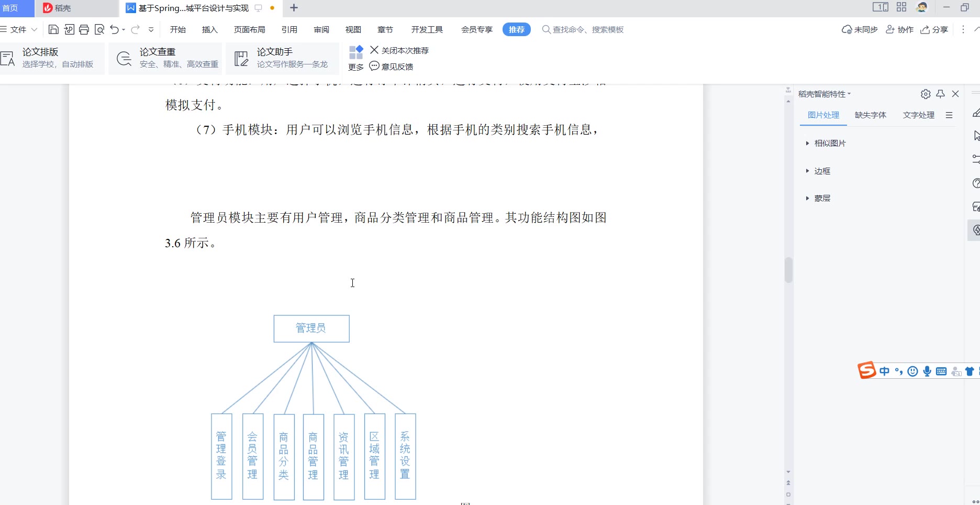Launch 论文查重 plagiarism check
The height and width of the screenshot is (505, 980).
(x=165, y=58)
